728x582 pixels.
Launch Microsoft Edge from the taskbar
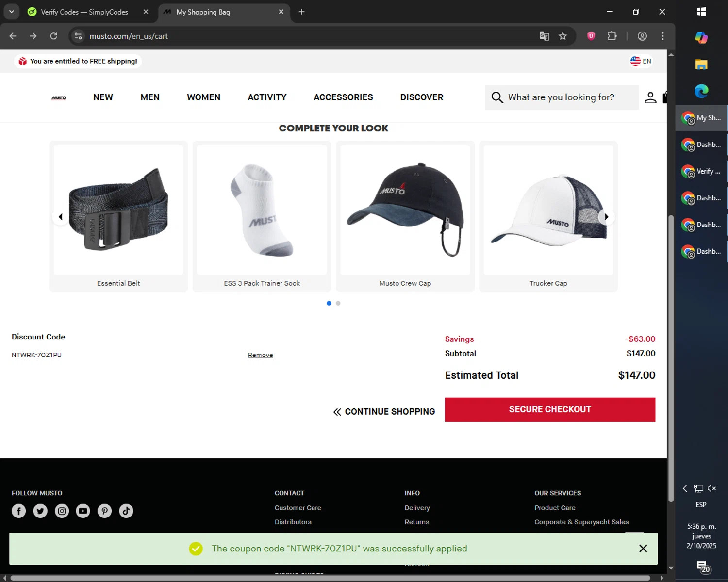pos(701,91)
